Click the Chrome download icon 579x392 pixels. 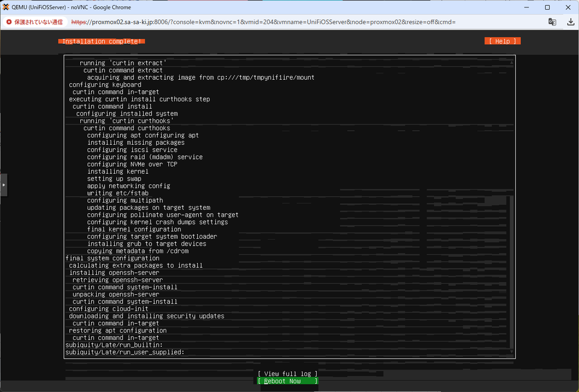pyautogui.click(x=571, y=22)
